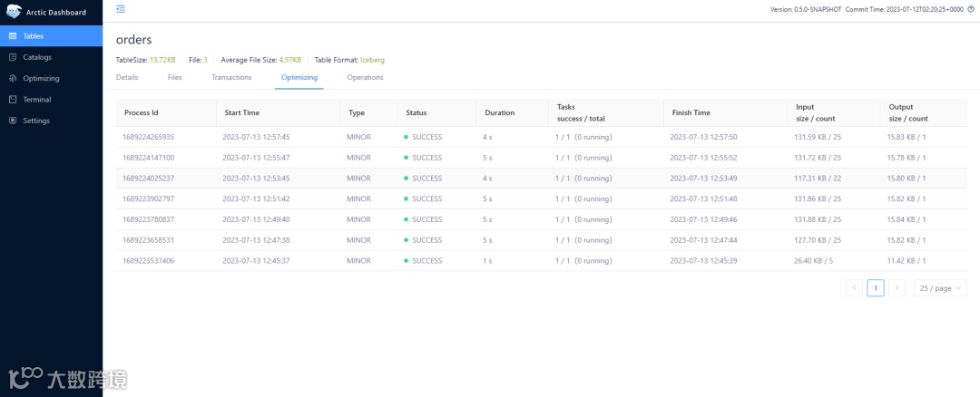Viewport: 980px width, 397px height.
Task: Open Optimizing in the sidebar menu
Action: 51,78
